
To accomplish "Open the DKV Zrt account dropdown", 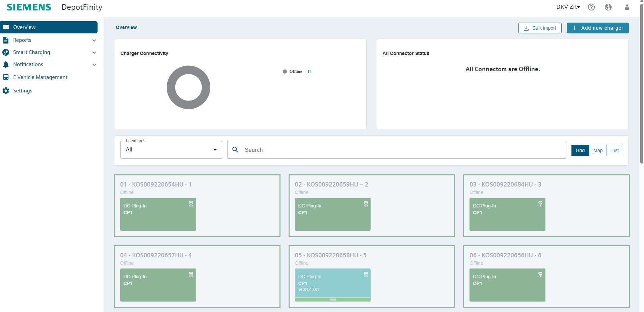I will (568, 7).
